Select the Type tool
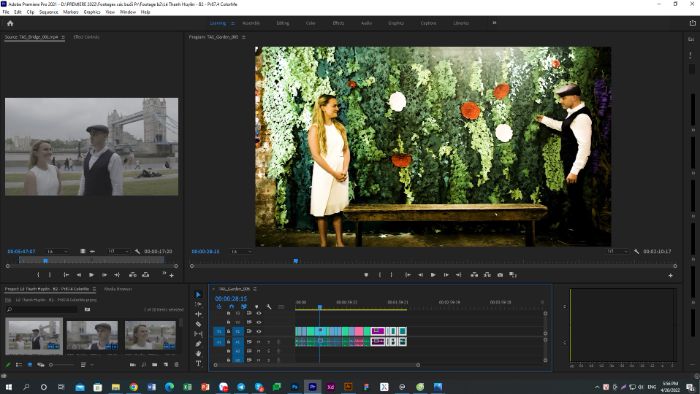The image size is (700, 394). (x=199, y=363)
